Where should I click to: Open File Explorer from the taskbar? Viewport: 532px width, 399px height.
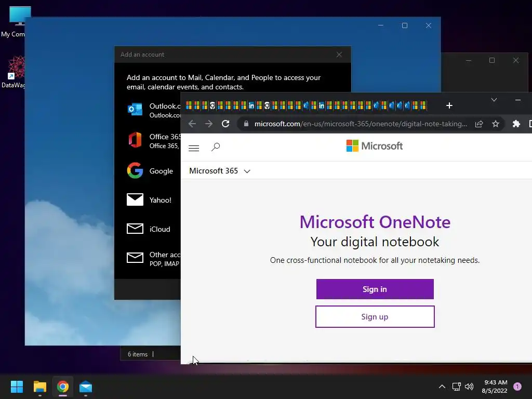tap(39, 387)
